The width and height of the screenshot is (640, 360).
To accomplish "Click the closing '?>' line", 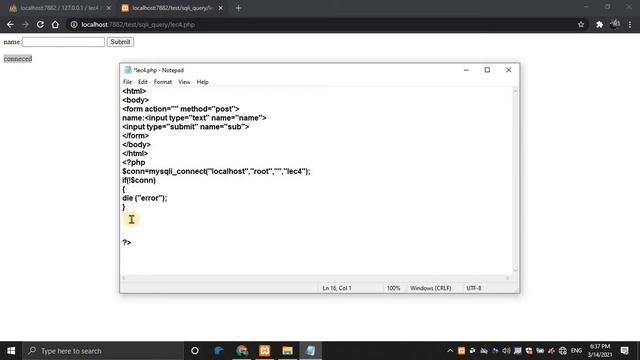I will pos(127,242).
